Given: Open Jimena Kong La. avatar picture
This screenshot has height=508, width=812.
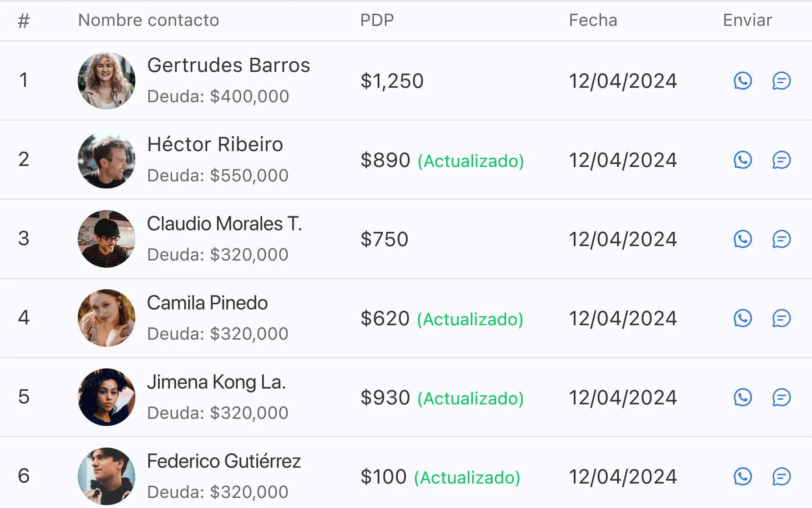Looking at the screenshot, I should point(107,397).
